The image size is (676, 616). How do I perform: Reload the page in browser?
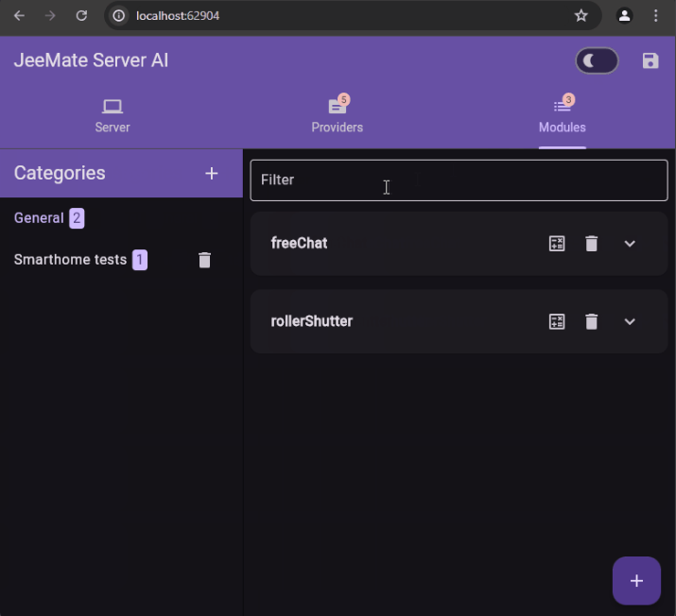point(81,16)
